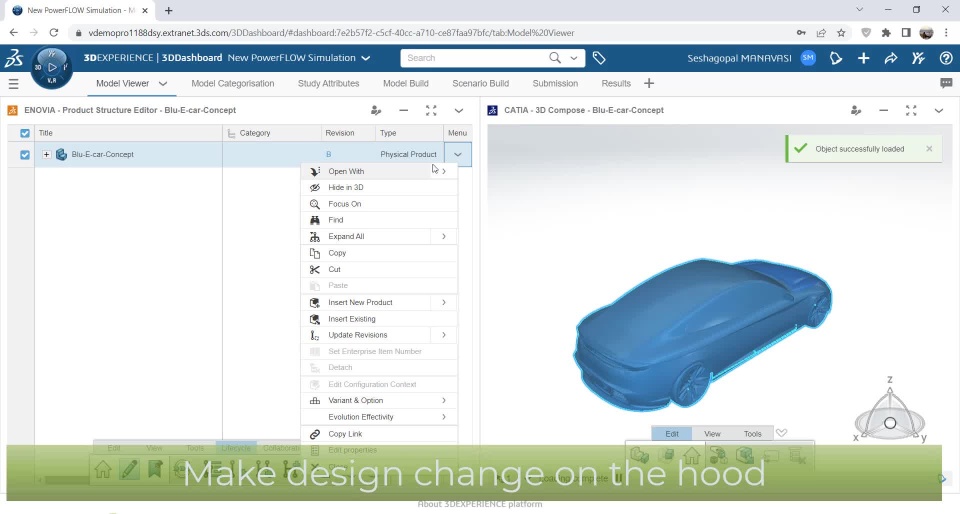Screen dimensions: 960x514
Task: Open the browser extensions puzzle icon
Action: click(x=886, y=32)
